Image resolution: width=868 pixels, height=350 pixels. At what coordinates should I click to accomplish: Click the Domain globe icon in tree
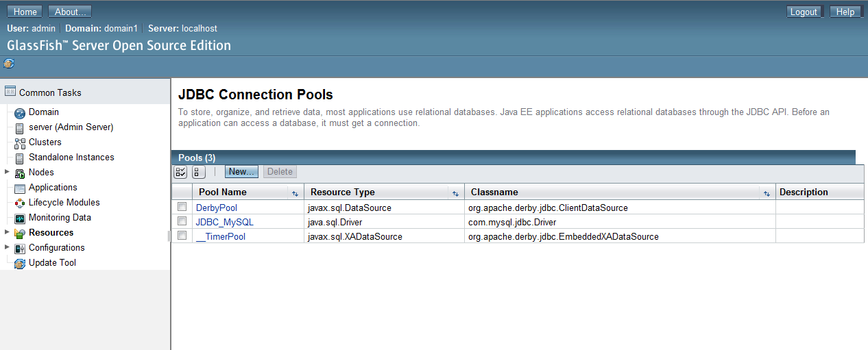coord(20,113)
